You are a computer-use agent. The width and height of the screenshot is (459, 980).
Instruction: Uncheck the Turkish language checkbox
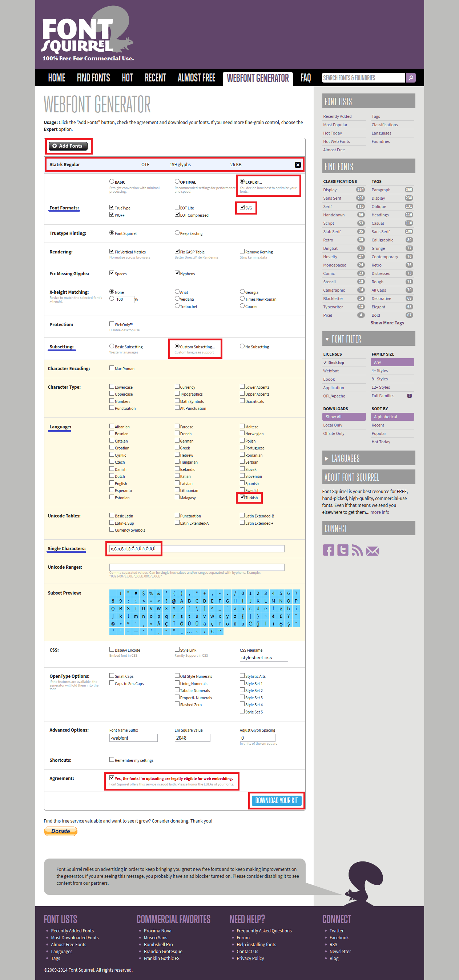pos(242,497)
